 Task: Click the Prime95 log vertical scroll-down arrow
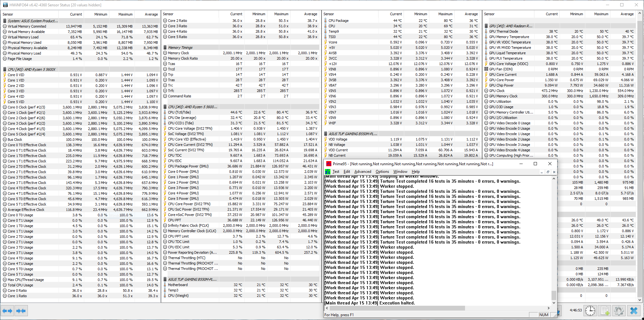[x=554, y=303]
